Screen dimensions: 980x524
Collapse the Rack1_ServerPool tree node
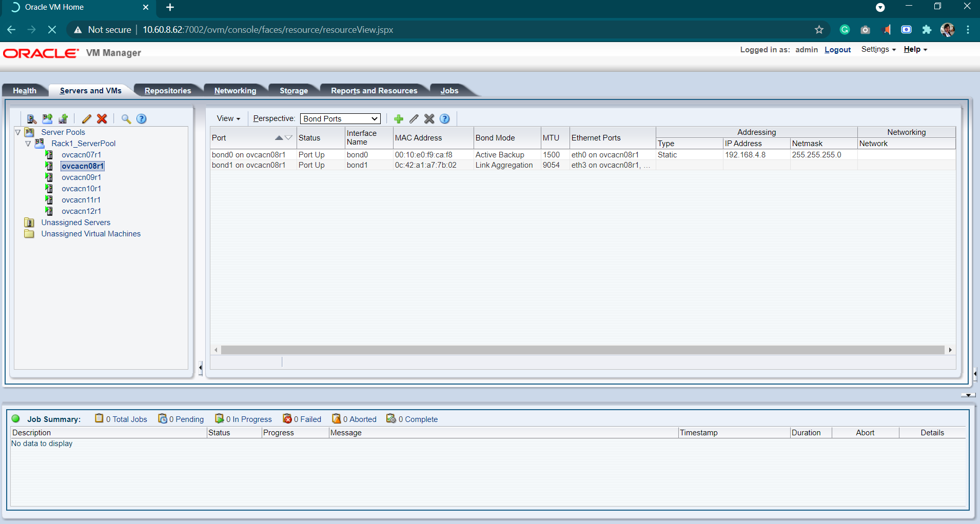point(28,144)
